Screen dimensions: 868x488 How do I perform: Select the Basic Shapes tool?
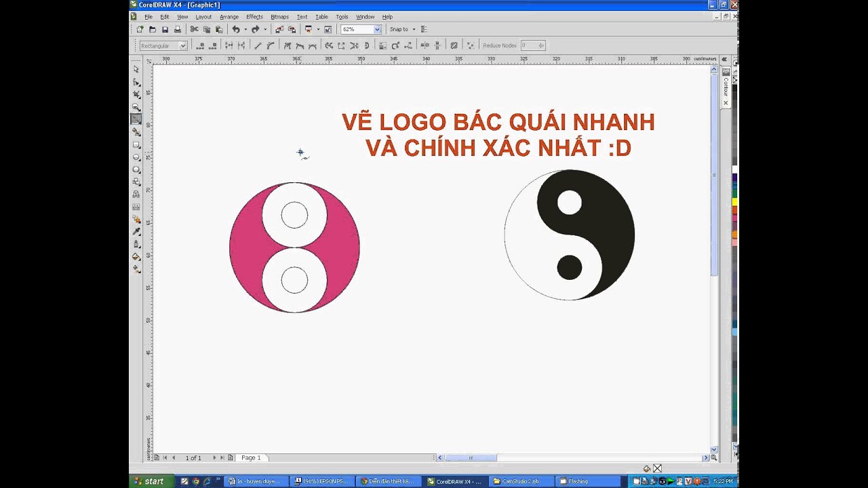pos(136,182)
